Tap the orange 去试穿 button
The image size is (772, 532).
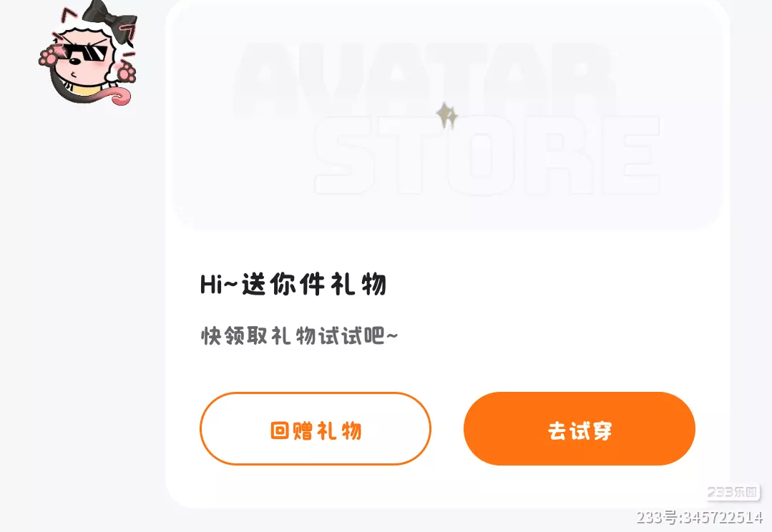tap(580, 428)
